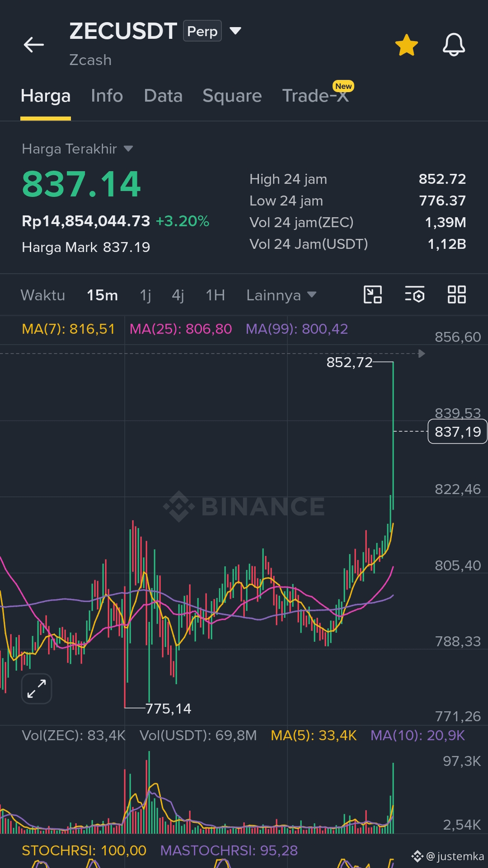Select the 1H timeframe
488x868 pixels.
pos(216,295)
